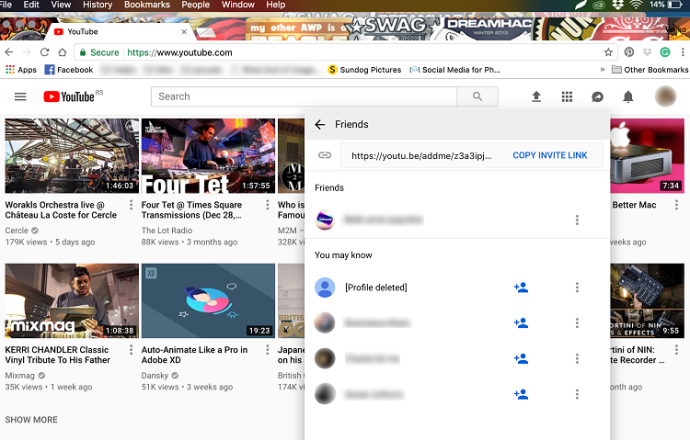The height and width of the screenshot is (440, 690).
Task: Play the Auto-Animate Adobe XD thumbnail
Action: click(208, 301)
